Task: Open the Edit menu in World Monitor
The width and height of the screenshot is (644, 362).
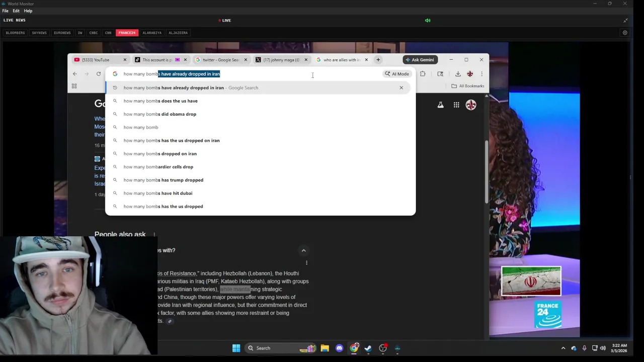Action: [16, 11]
